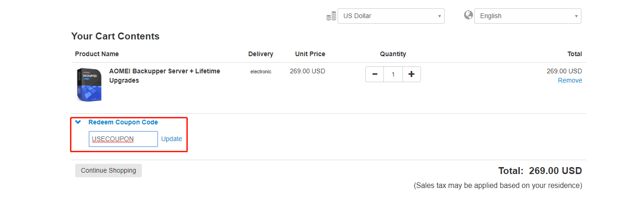This screenshot has width=644, height=207.
Task: Click the Your Cart Contents heading
Action: [115, 36]
